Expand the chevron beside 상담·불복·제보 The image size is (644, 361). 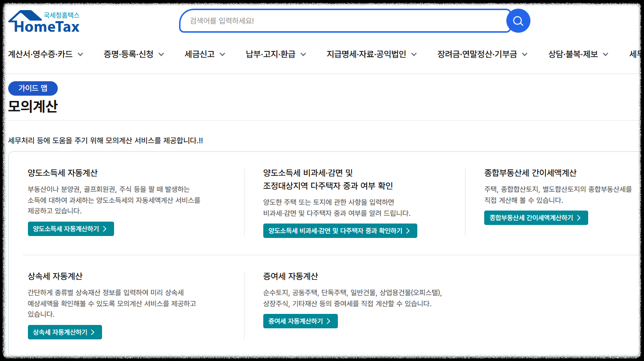pos(606,54)
